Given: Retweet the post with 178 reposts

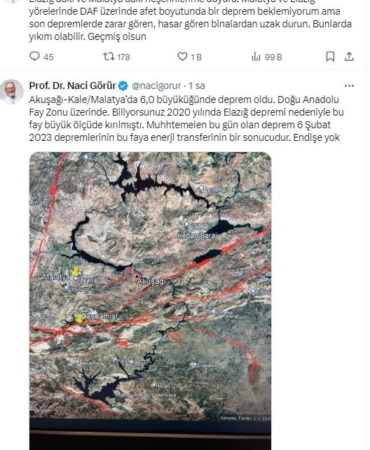Looking at the screenshot, I should 108,57.
